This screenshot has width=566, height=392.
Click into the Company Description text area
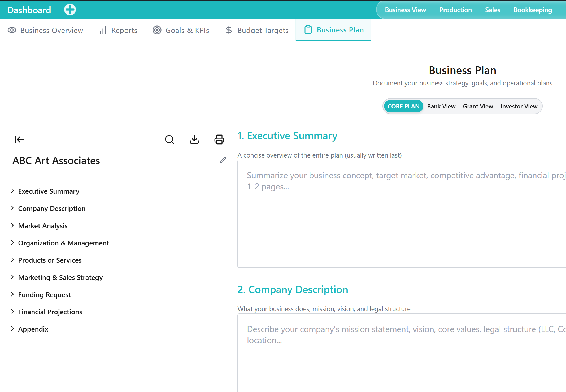point(402,353)
